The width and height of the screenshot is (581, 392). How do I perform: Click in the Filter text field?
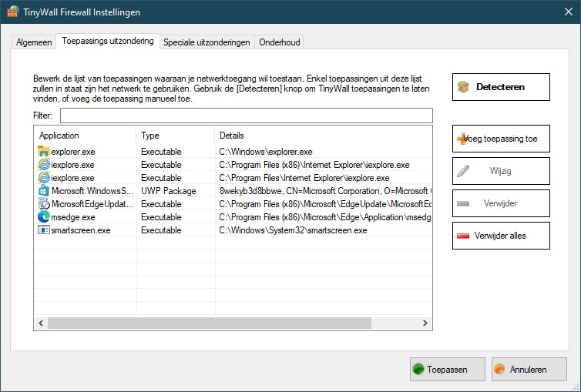(246, 116)
